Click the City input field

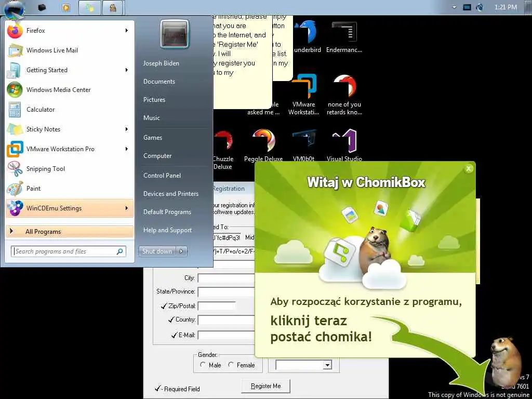click(x=226, y=278)
